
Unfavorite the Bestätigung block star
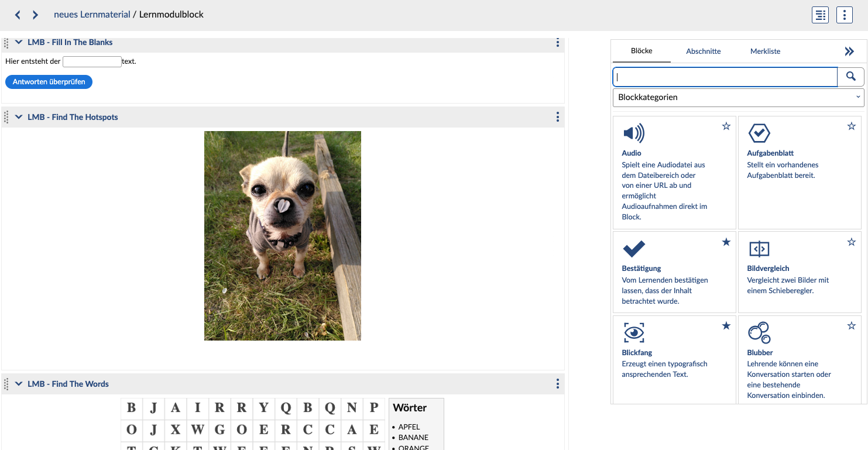[726, 242]
